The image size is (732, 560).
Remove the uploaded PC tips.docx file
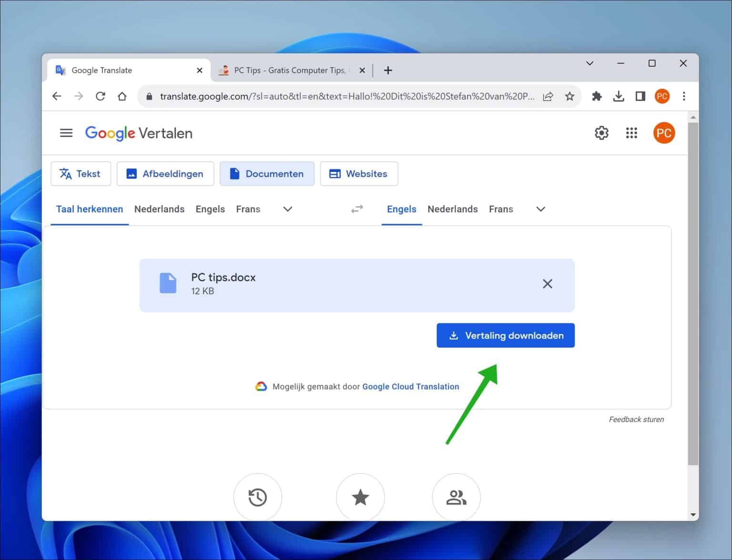point(547,284)
